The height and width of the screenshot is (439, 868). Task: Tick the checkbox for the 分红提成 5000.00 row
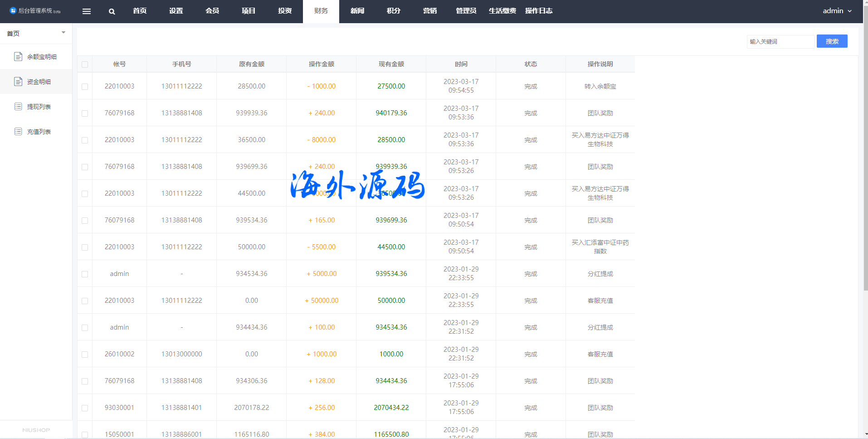click(x=85, y=274)
